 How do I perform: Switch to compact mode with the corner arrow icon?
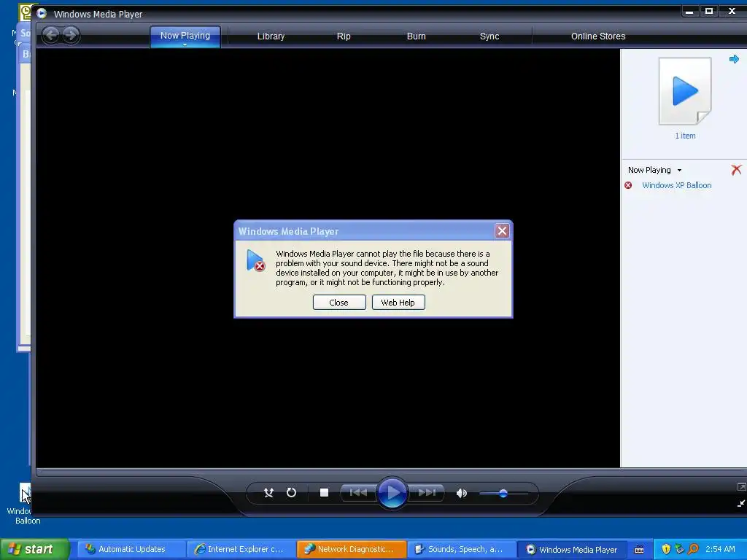(741, 503)
